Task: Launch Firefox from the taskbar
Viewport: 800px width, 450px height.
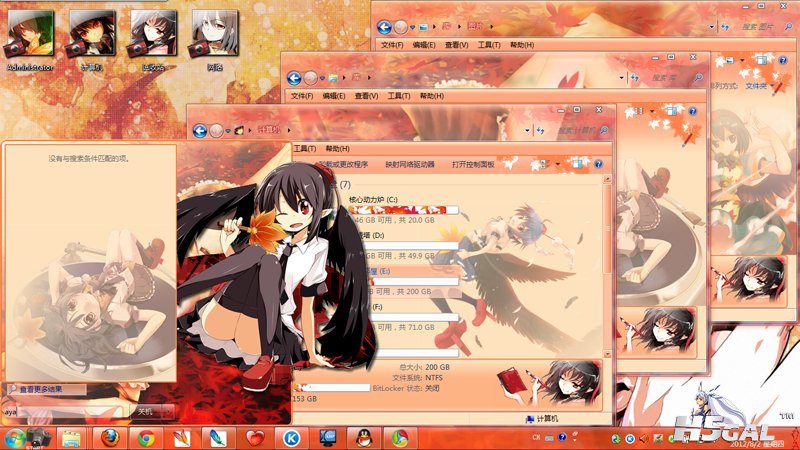Action: tap(107, 437)
